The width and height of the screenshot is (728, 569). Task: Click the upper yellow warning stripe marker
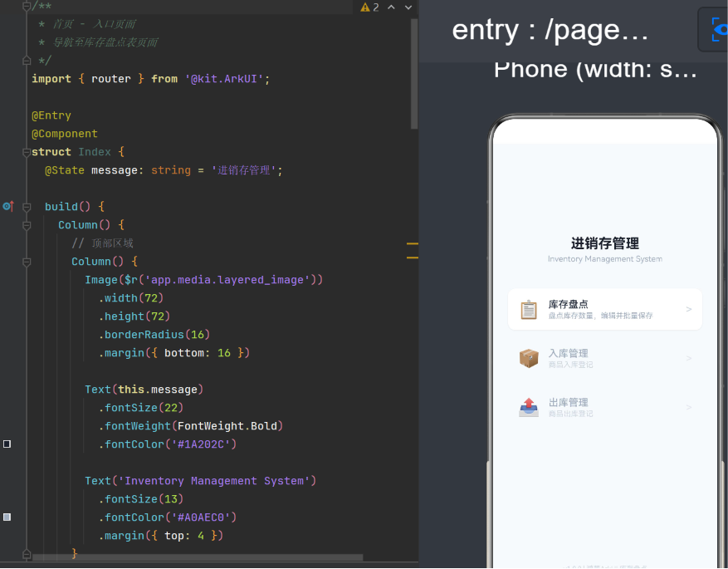(x=413, y=243)
